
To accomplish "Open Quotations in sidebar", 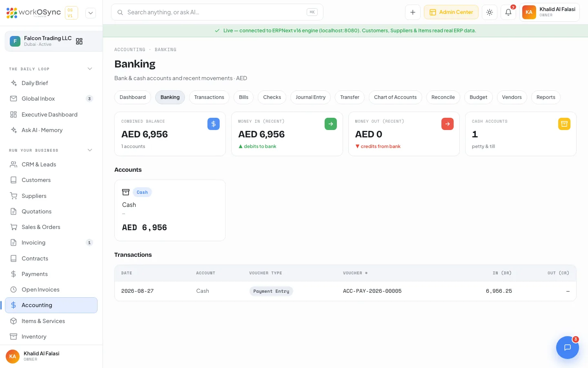I will point(51,211).
